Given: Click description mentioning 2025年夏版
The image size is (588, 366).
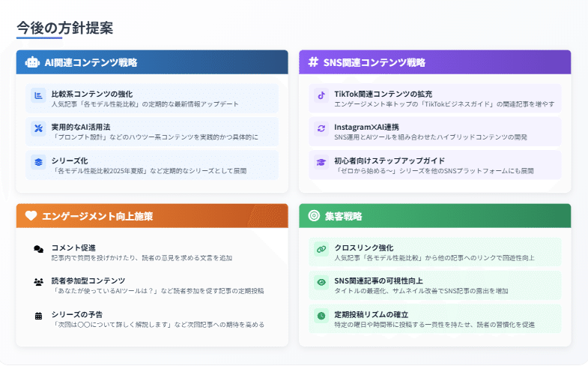Looking at the screenshot, I should (149, 171).
